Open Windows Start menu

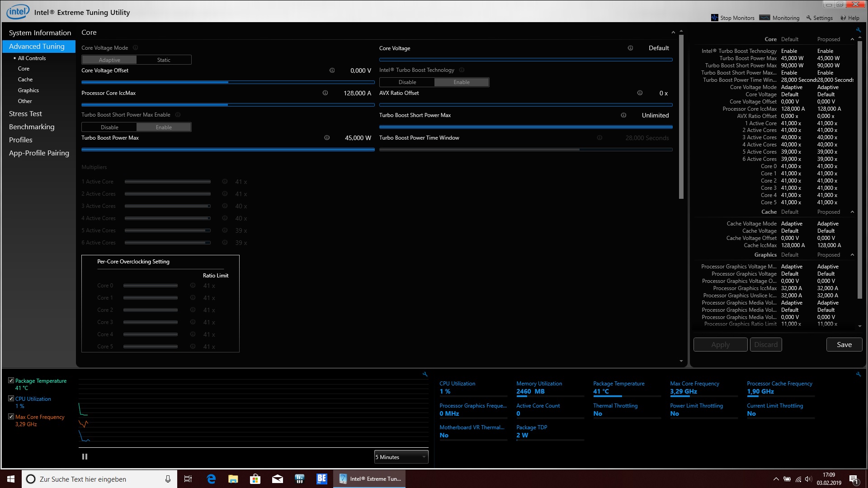pyautogui.click(x=11, y=479)
